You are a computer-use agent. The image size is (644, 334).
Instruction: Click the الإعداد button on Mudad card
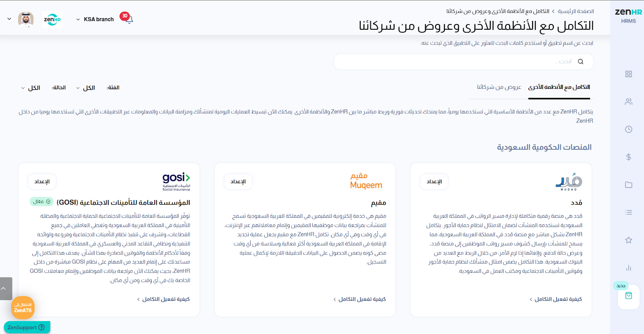tap(434, 182)
